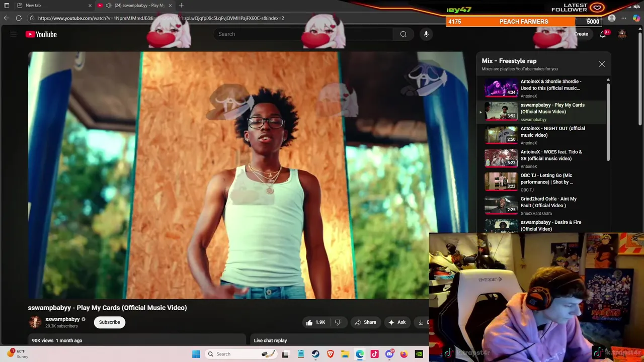Play AntoineX - WOES feat. Tido & SR

[x=551, y=155]
